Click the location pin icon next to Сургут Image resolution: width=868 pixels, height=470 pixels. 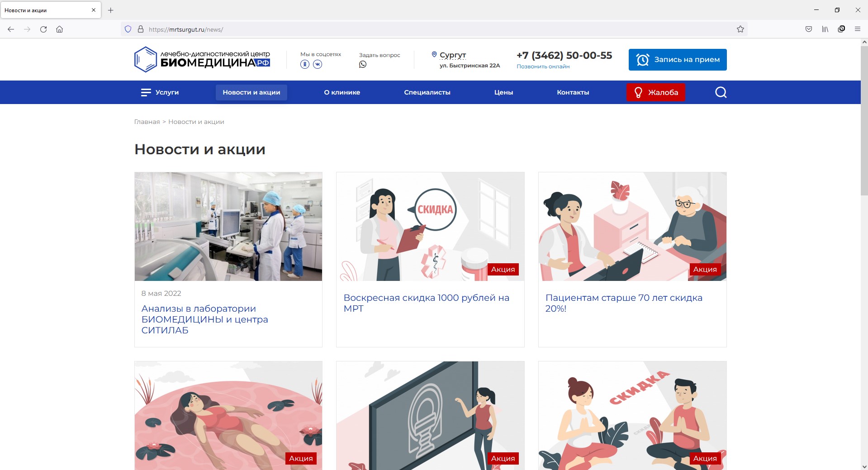(x=434, y=54)
